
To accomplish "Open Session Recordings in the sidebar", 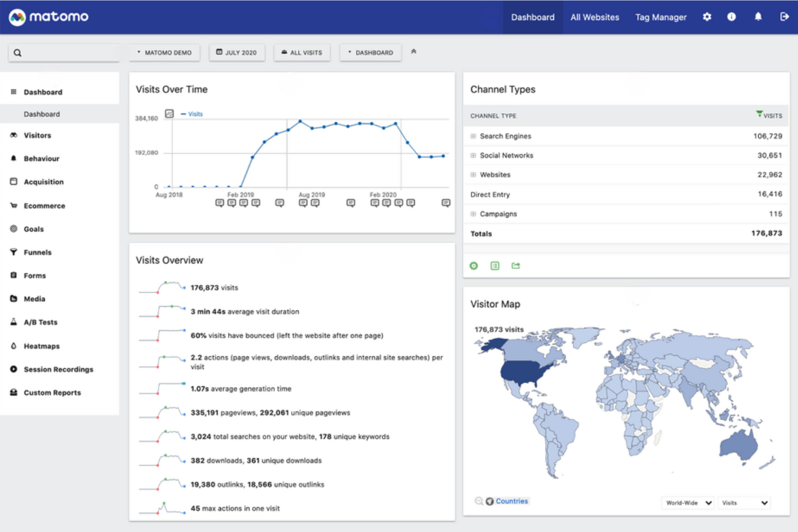I will (58, 369).
